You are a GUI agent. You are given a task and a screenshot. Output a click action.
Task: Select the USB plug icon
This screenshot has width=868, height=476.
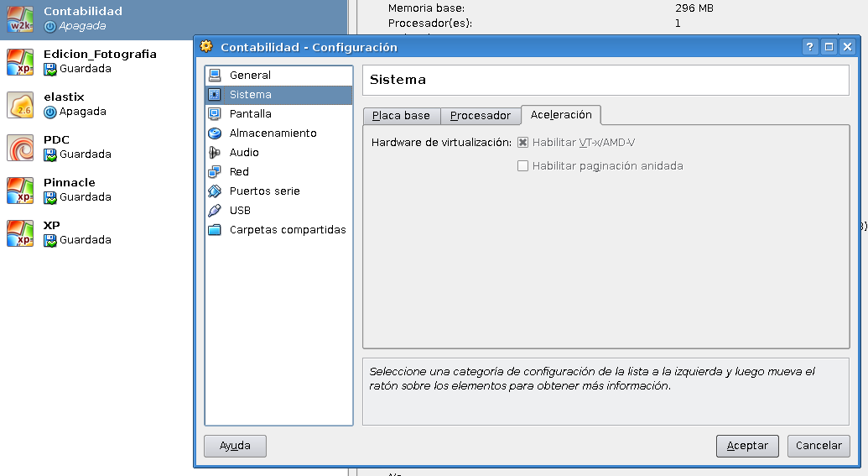click(215, 211)
